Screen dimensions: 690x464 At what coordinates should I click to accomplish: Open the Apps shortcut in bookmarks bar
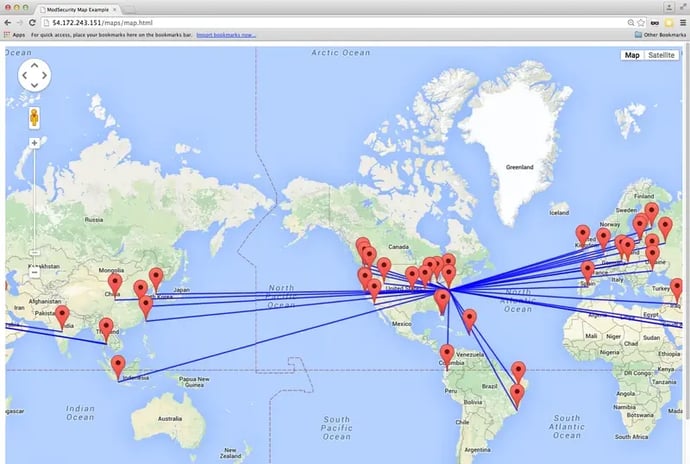tap(15, 34)
